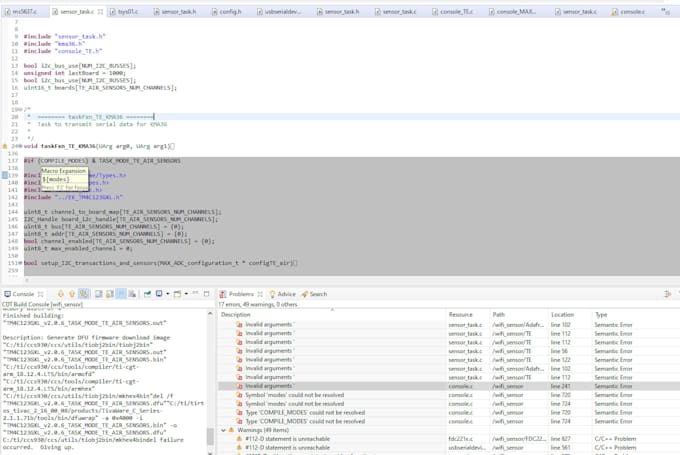Expand folded setup_I2C_transactions function at line 151
680x455 pixels.
coord(21,263)
